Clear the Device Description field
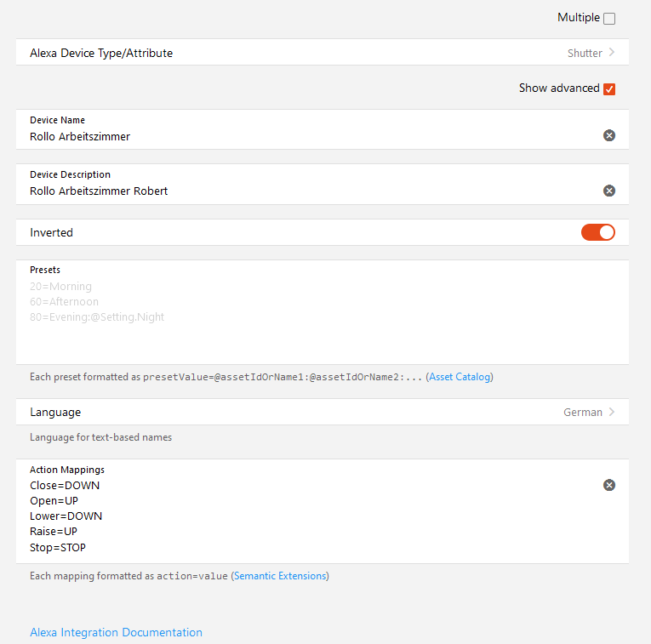 coord(609,191)
